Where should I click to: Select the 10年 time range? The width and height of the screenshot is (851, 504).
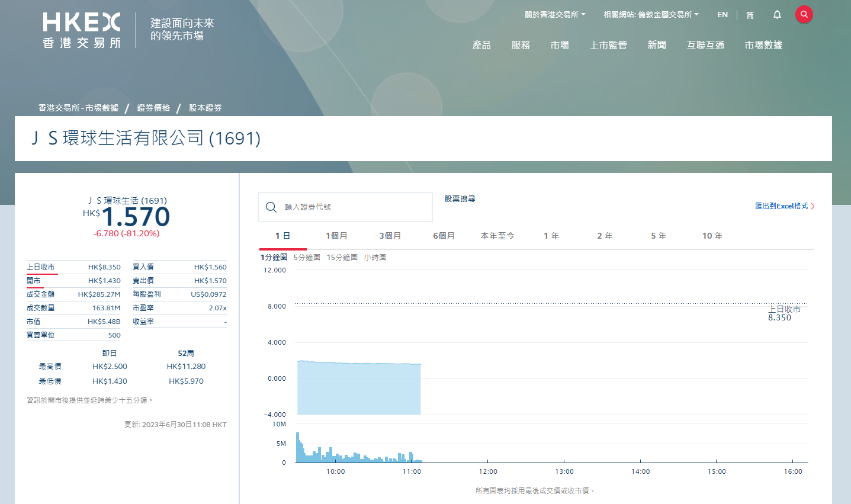point(712,235)
